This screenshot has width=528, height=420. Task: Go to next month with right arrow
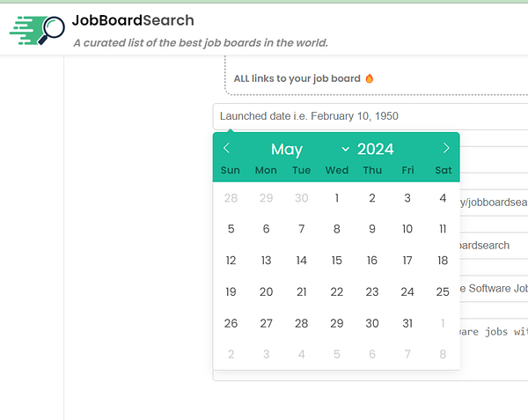[446, 148]
